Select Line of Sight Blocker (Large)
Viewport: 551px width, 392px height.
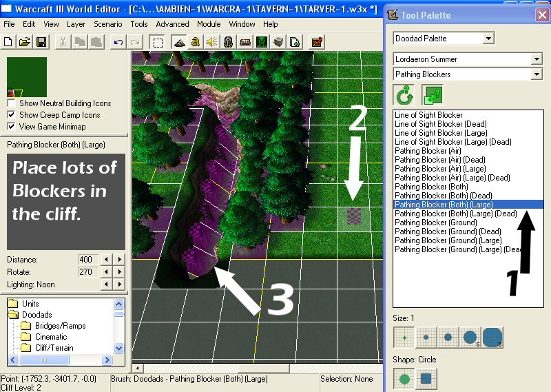click(441, 133)
